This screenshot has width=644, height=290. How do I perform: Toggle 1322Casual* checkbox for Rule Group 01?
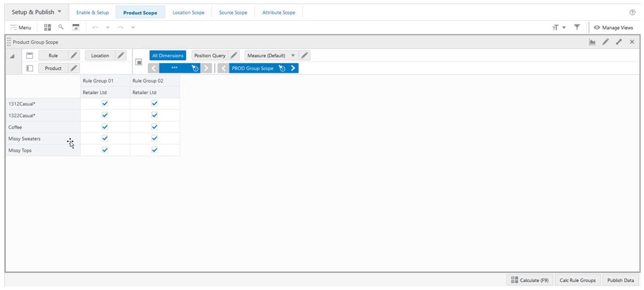click(x=105, y=115)
